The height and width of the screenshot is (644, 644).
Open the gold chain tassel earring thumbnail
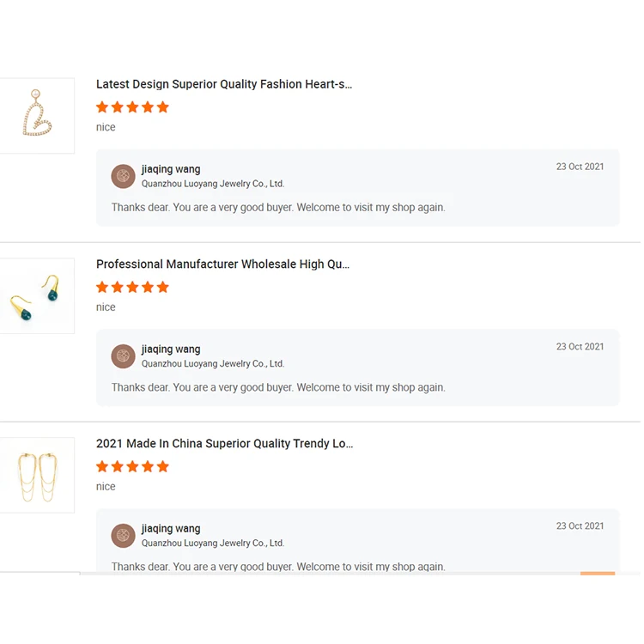pyautogui.click(x=36, y=475)
